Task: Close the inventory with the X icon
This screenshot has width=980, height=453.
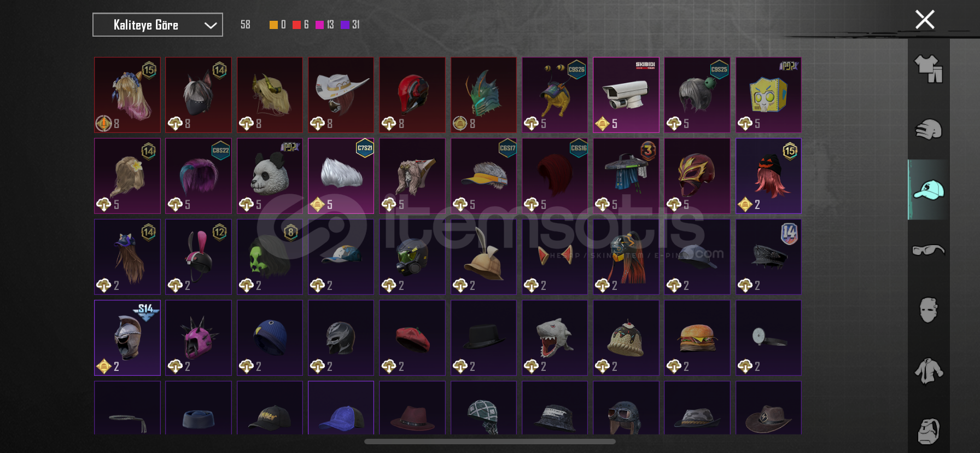Action: 925,20
